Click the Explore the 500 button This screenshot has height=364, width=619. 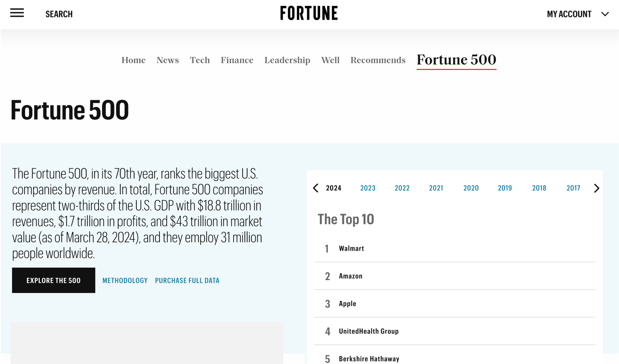pyautogui.click(x=54, y=280)
